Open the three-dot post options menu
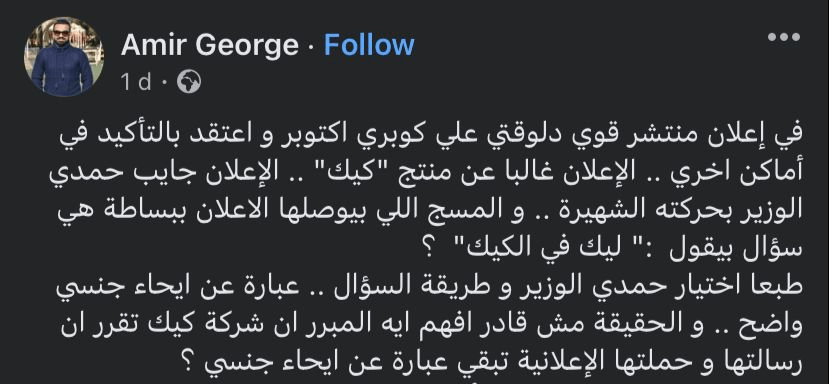829x384 pixels. pos(784,37)
